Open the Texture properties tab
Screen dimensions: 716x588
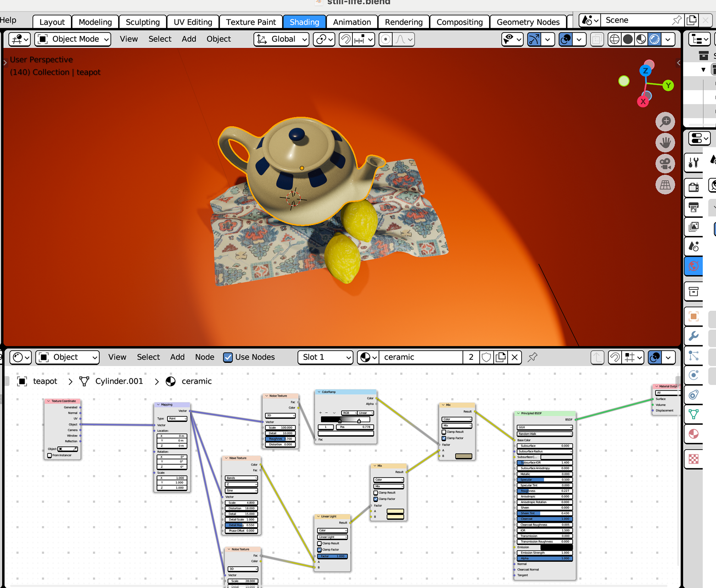tap(694, 459)
